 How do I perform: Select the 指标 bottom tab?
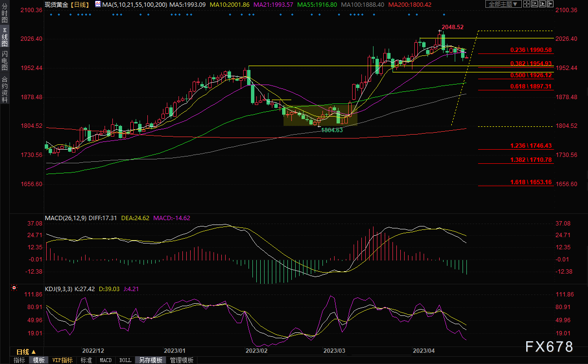tap(19, 360)
